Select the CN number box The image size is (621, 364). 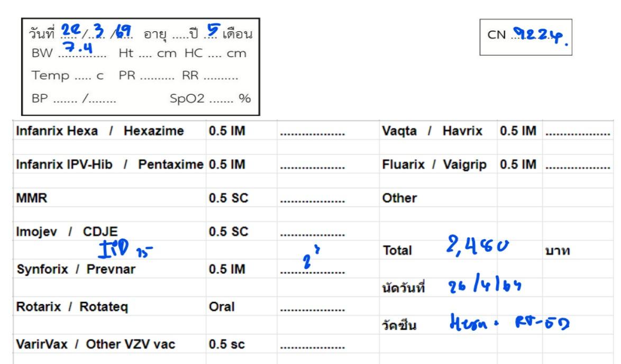527,37
